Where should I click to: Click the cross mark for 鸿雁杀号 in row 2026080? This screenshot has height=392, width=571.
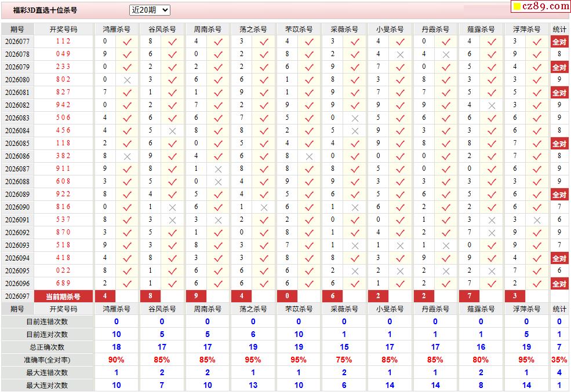coord(128,80)
